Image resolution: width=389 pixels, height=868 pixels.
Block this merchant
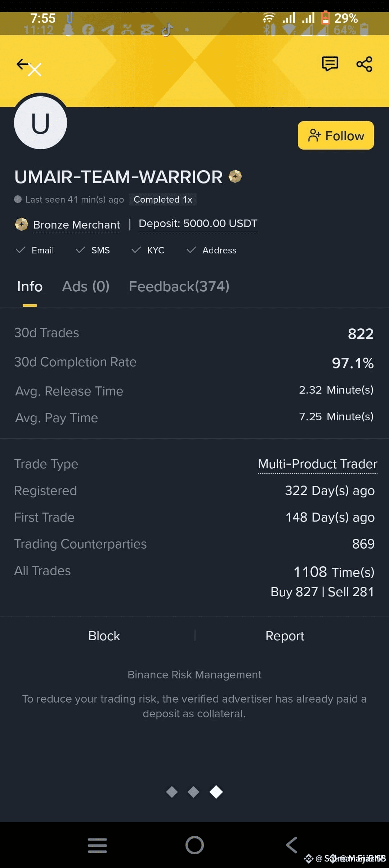click(104, 636)
